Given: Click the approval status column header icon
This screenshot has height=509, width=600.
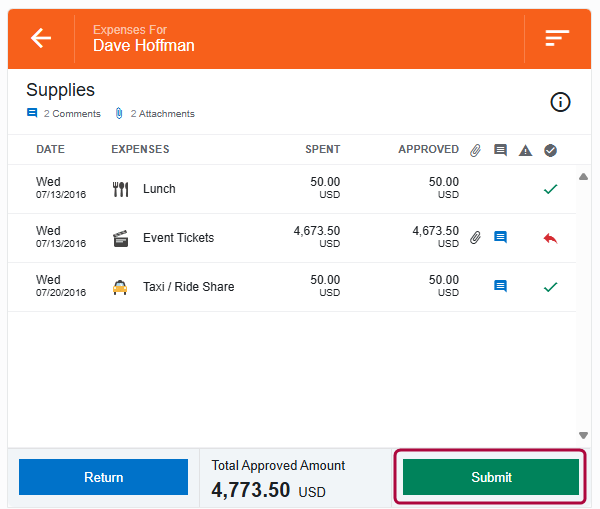Looking at the screenshot, I should click(x=550, y=150).
